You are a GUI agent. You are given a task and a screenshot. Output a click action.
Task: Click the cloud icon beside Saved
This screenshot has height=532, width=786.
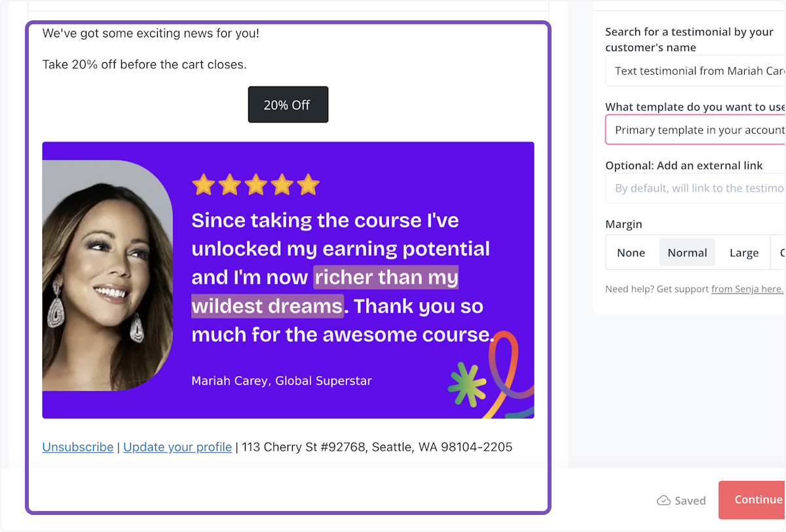[x=664, y=501]
